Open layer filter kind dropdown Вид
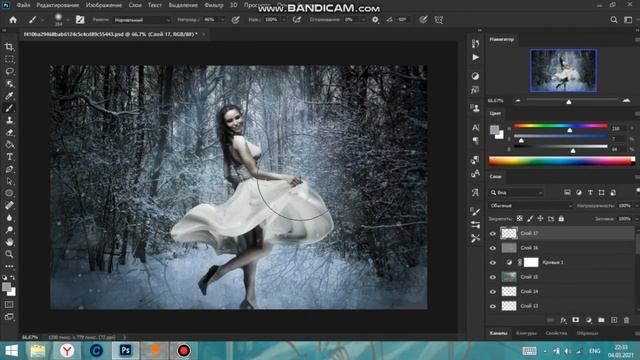This screenshot has height=360, width=640. (516, 192)
